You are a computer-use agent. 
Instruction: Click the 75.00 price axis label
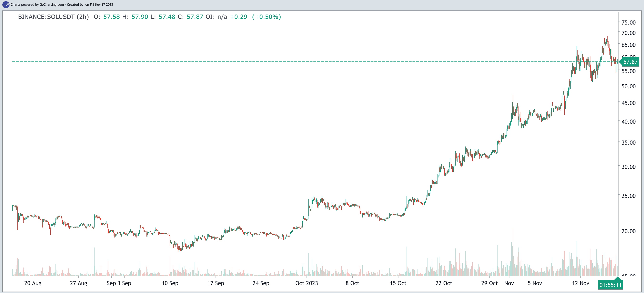[628, 22]
